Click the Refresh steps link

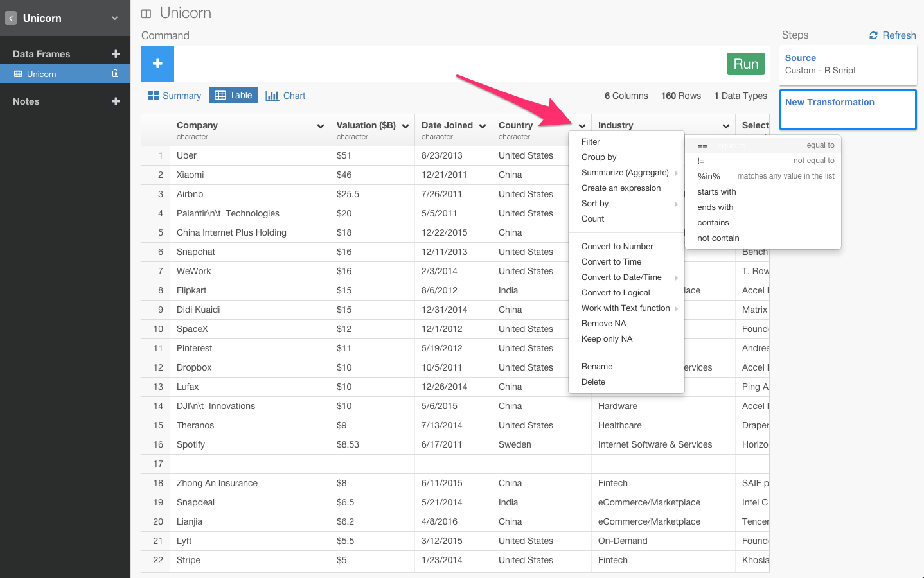[x=893, y=35]
